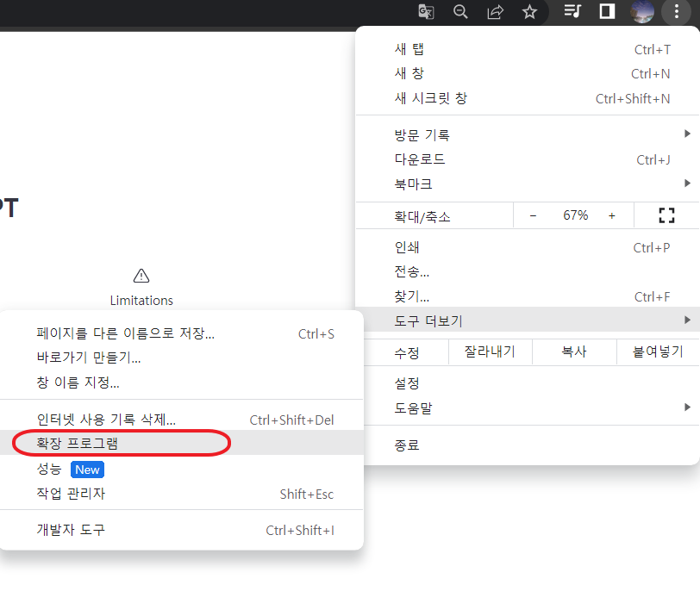Click the Chrome profile avatar
Screen dimensions: 700x591
pos(641,12)
